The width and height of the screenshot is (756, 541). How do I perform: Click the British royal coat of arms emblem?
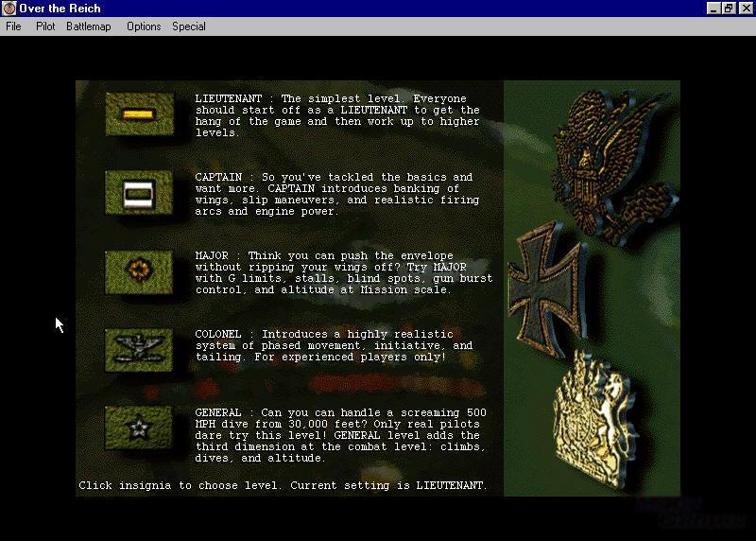[595, 420]
